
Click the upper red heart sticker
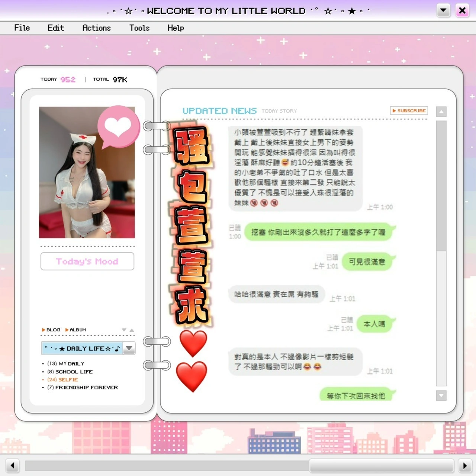[x=193, y=343]
